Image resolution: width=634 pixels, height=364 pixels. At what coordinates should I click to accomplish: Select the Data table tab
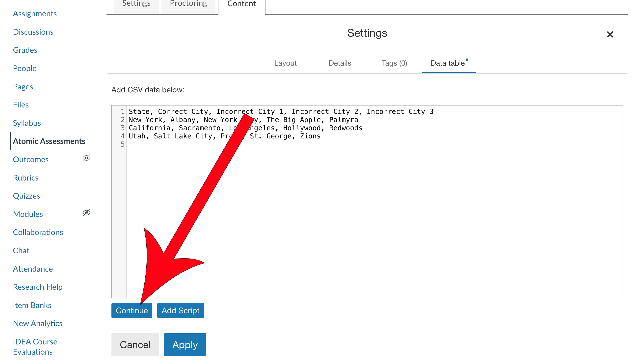[x=448, y=63]
